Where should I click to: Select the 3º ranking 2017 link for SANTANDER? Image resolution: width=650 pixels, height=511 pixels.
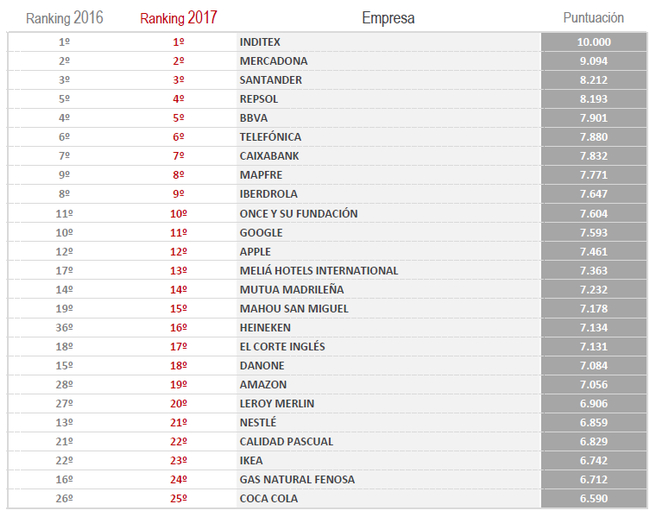(x=178, y=80)
